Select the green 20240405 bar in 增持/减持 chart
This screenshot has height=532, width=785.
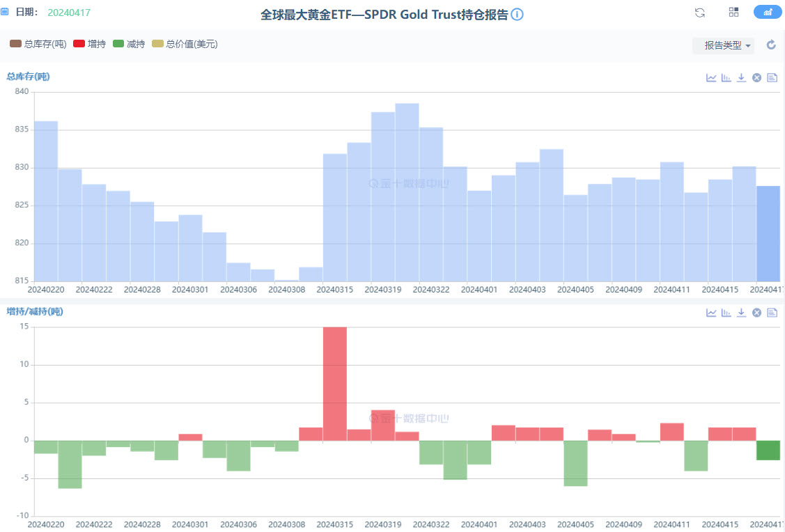576,464
